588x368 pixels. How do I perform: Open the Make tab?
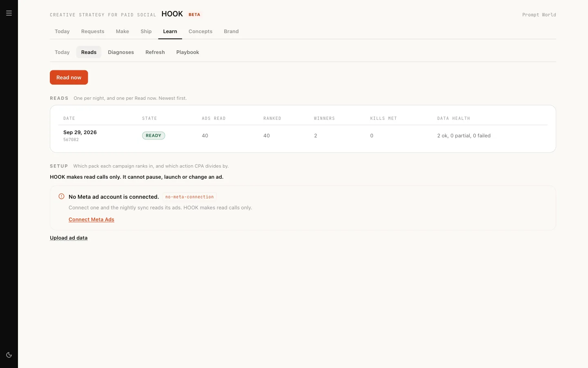click(122, 31)
